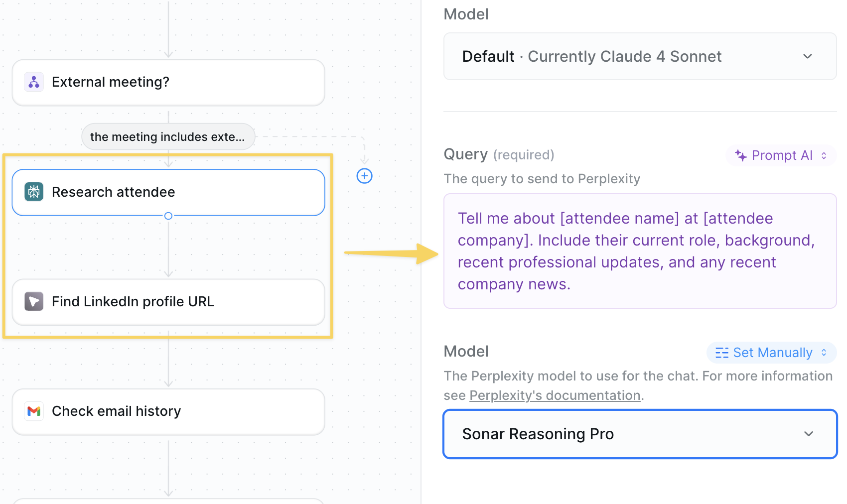The width and height of the screenshot is (847, 504).
Task: Open the Default Claude 4 Sonnet model dropdown
Action: pyautogui.click(x=640, y=56)
